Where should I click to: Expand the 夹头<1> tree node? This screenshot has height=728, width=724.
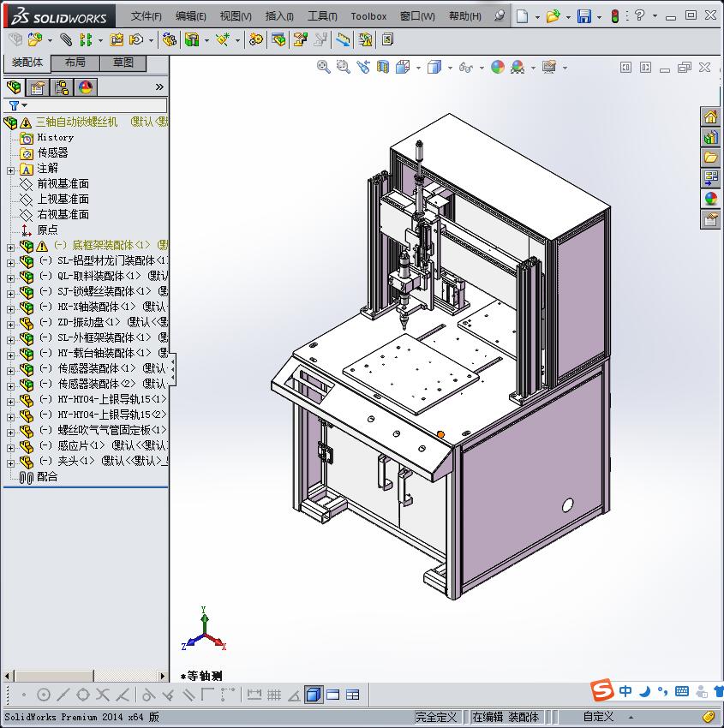[10, 463]
